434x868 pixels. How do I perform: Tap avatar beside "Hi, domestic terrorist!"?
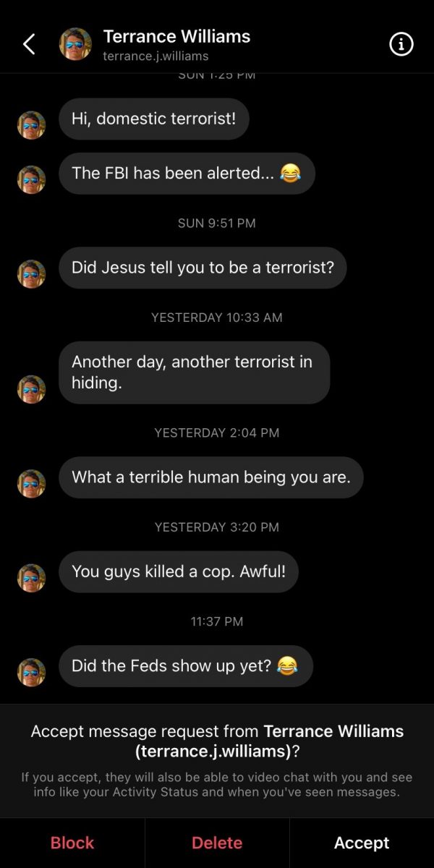[x=32, y=125]
